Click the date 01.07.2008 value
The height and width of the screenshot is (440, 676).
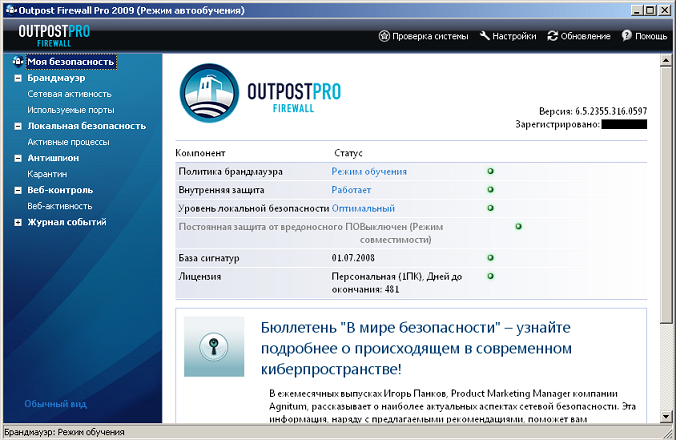[353, 258]
